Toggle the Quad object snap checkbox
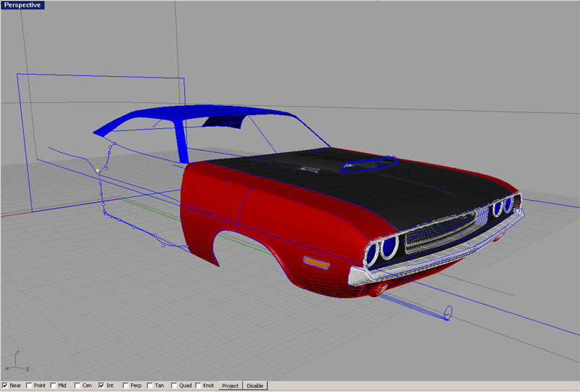580x392 pixels. point(174,385)
